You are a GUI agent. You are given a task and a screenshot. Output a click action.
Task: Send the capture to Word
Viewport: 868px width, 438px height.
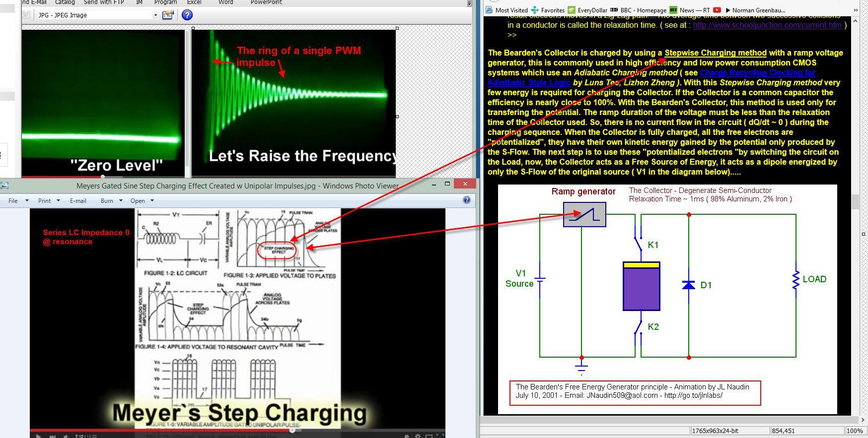click(x=225, y=2)
